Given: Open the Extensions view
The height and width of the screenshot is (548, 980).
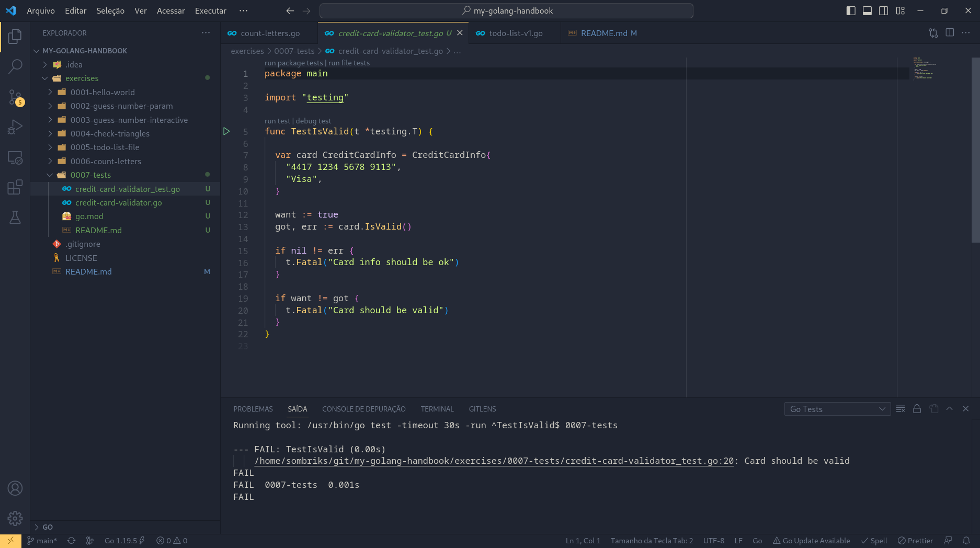Looking at the screenshot, I should [x=15, y=187].
